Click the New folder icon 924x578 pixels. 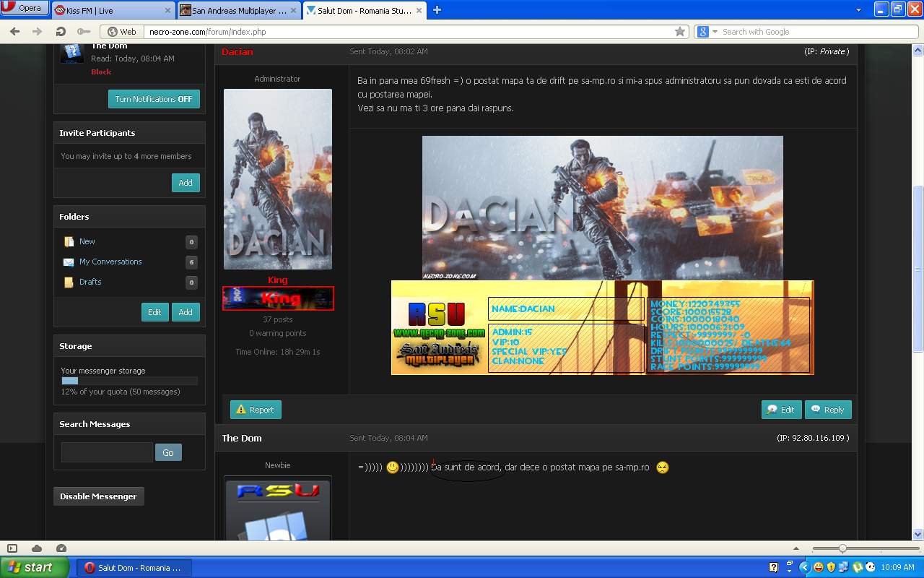coord(69,242)
